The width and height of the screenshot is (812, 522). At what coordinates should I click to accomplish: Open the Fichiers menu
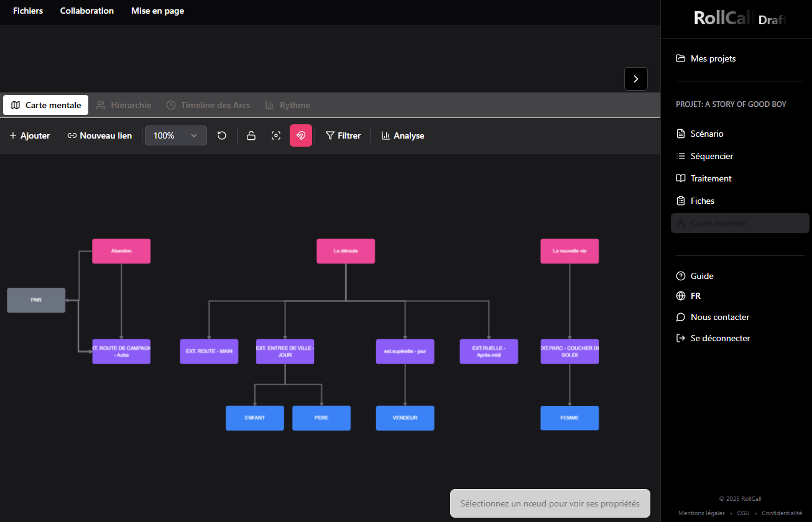click(x=28, y=11)
